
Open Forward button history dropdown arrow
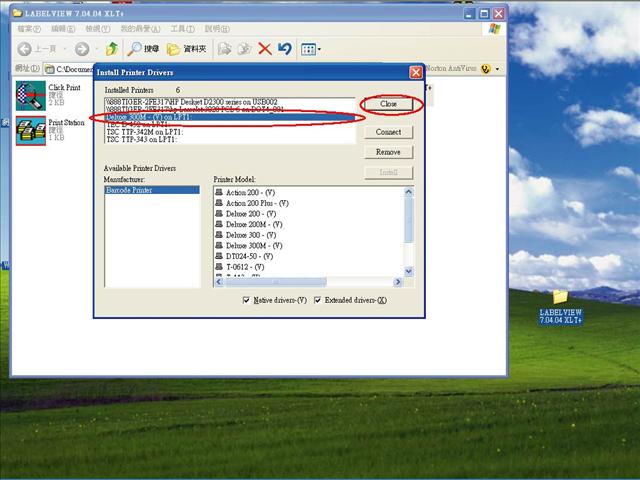[96, 49]
